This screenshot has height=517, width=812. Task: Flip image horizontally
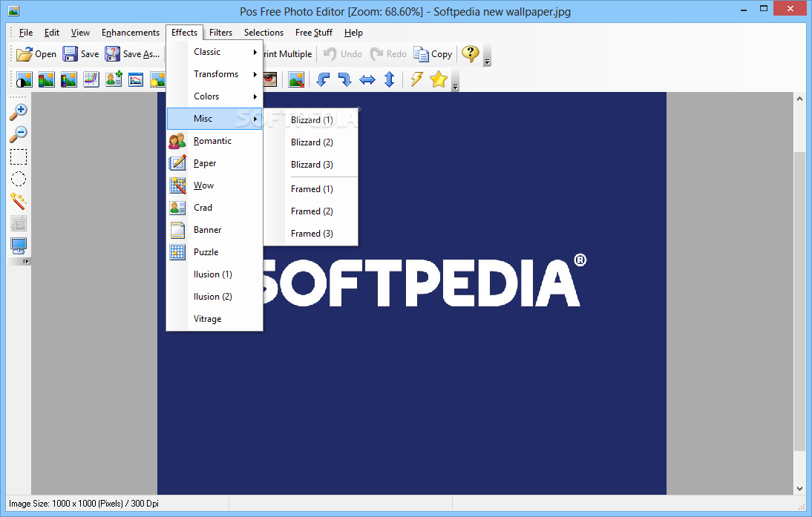pyautogui.click(x=367, y=79)
